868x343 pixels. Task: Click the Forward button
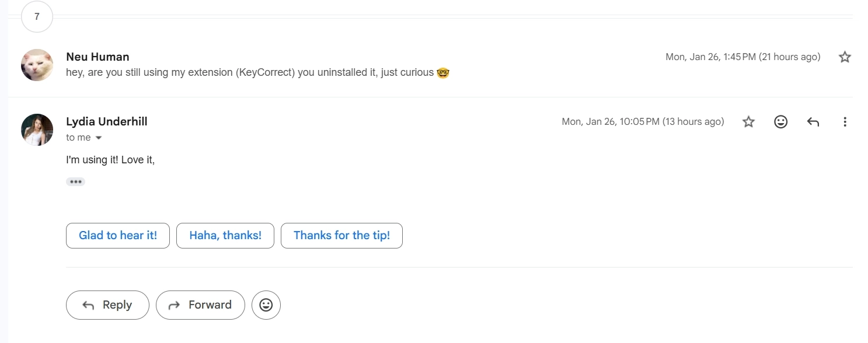(x=200, y=304)
